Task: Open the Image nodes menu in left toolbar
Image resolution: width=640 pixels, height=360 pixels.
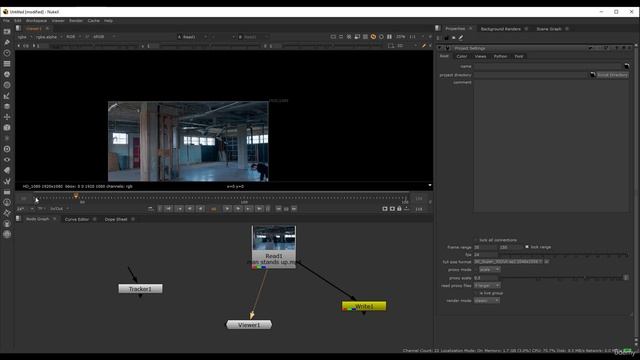Action: click(7, 32)
